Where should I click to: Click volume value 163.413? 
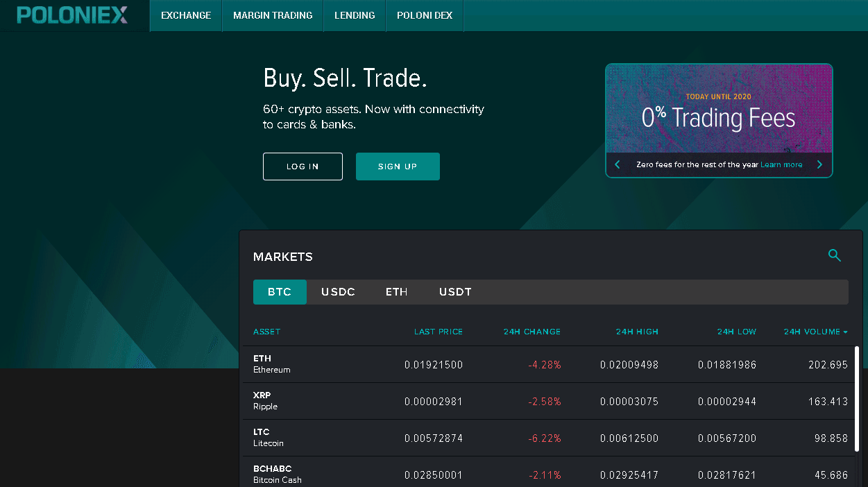pyautogui.click(x=828, y=402)
